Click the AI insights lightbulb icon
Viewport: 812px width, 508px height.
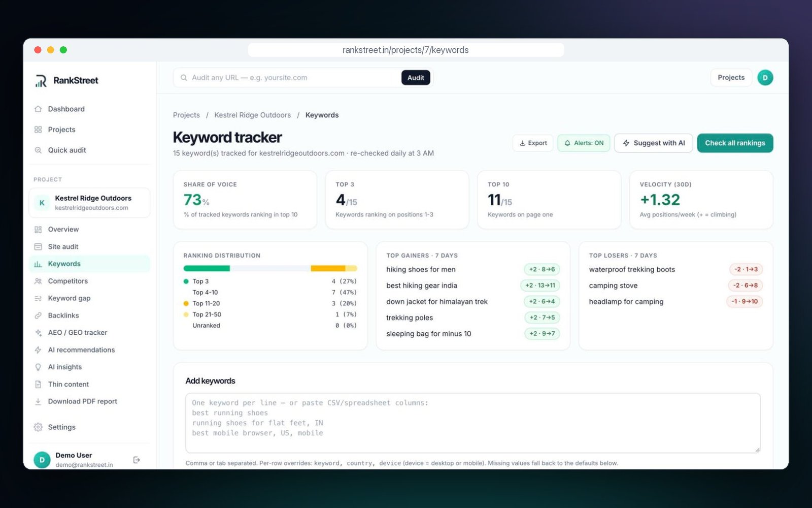coord(38,367)
